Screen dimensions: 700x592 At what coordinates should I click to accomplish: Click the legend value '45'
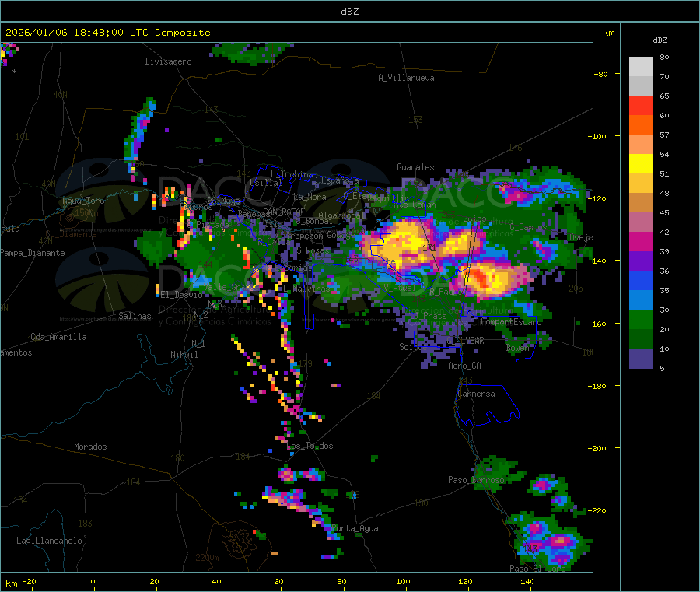[664, 212]
